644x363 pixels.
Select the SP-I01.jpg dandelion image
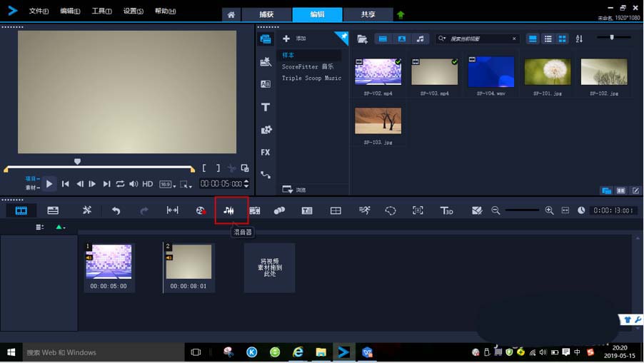tap(548, 72)
